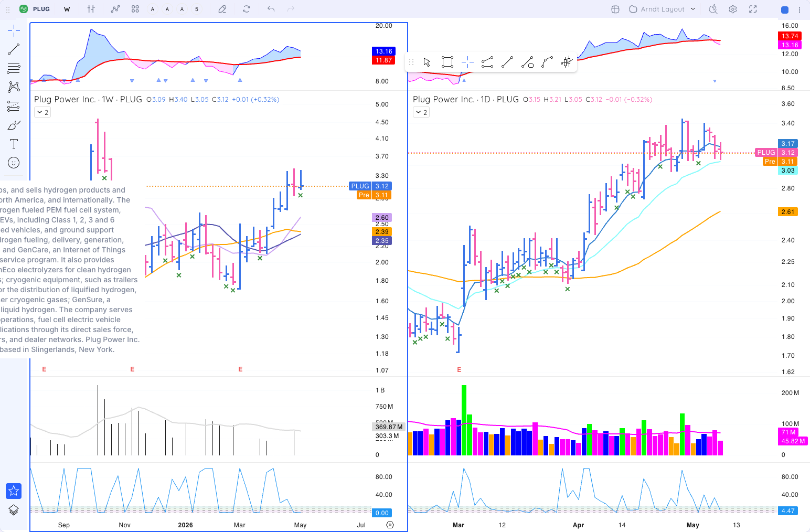This screenshot has width=810, height=532.
Task: Click the 2026 label on weekly time axis
Action: tap(185, 525)
